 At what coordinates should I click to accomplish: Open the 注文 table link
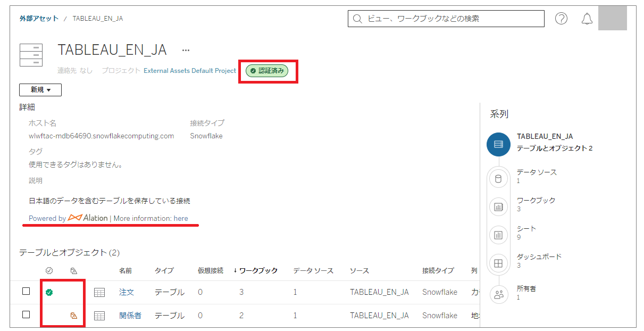pos(127,292)
